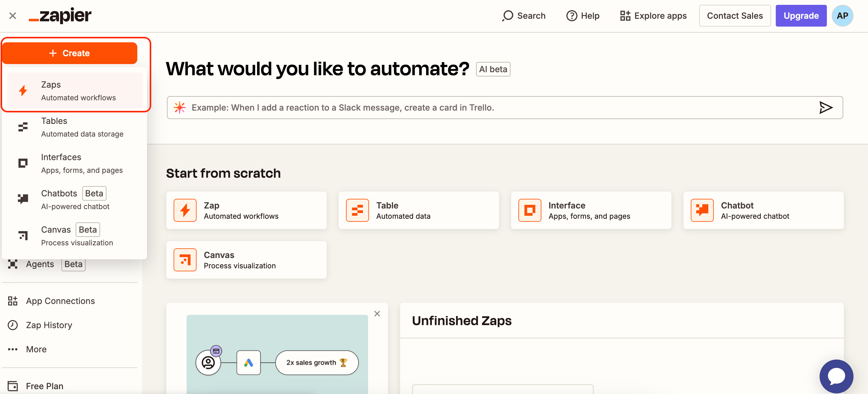This screenshot has width=868, height=394.
Task: Click the Unfinished Zaps heading
Action: [x=462, y=321]
